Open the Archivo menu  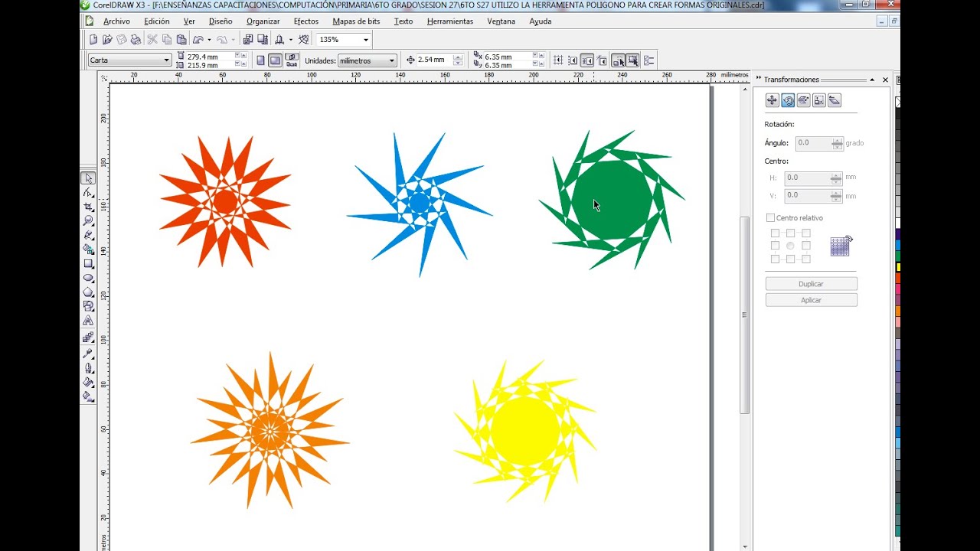[116, 21]
